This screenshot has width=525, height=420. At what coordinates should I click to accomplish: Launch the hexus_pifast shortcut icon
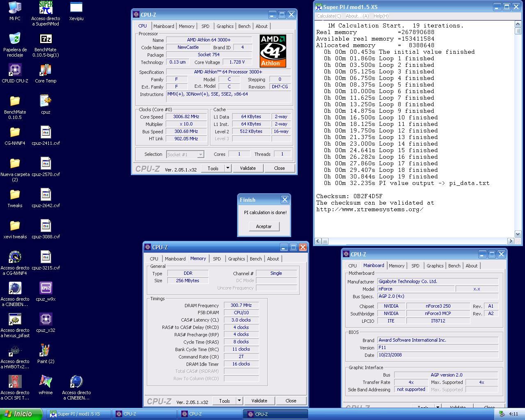point(15,319)
